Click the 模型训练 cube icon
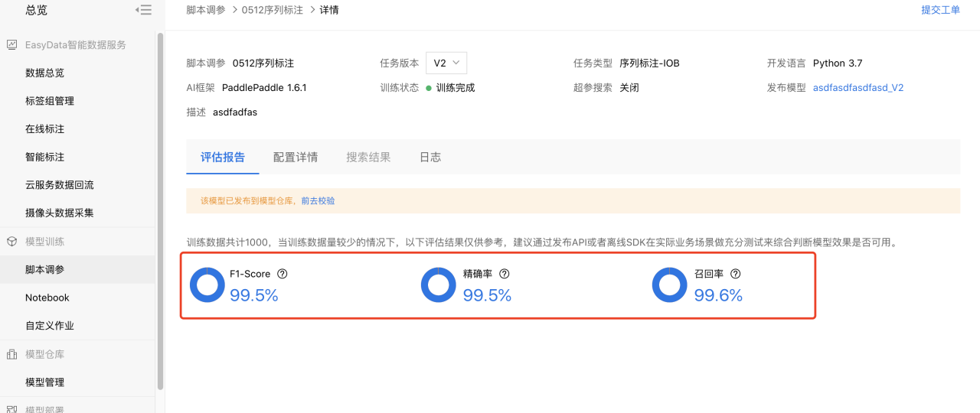The image size is (980, 413). coord(11,242)
